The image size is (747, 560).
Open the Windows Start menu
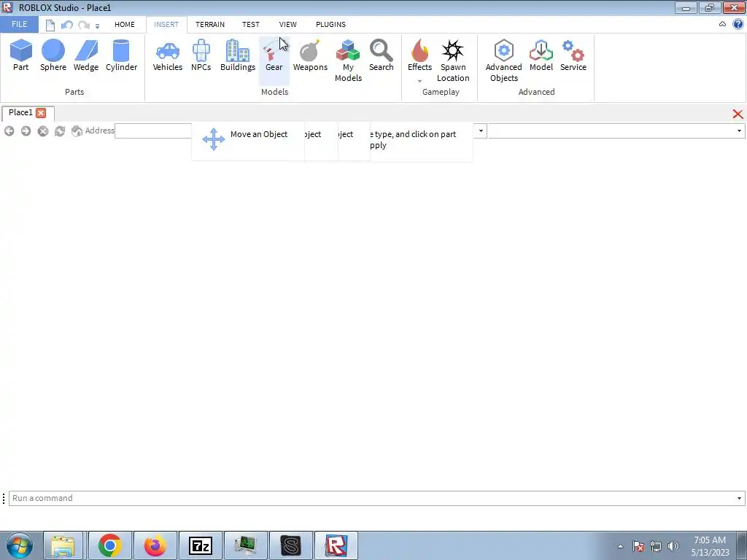(19, 545)
